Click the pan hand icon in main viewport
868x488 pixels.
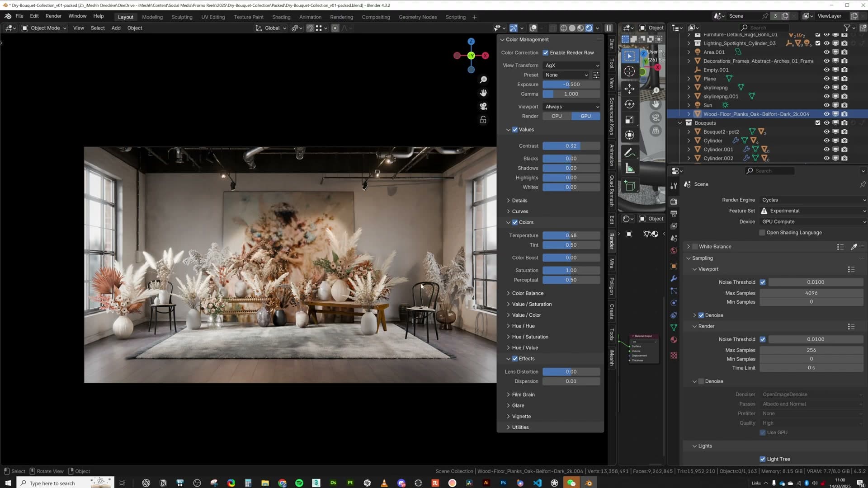[483, 93]
